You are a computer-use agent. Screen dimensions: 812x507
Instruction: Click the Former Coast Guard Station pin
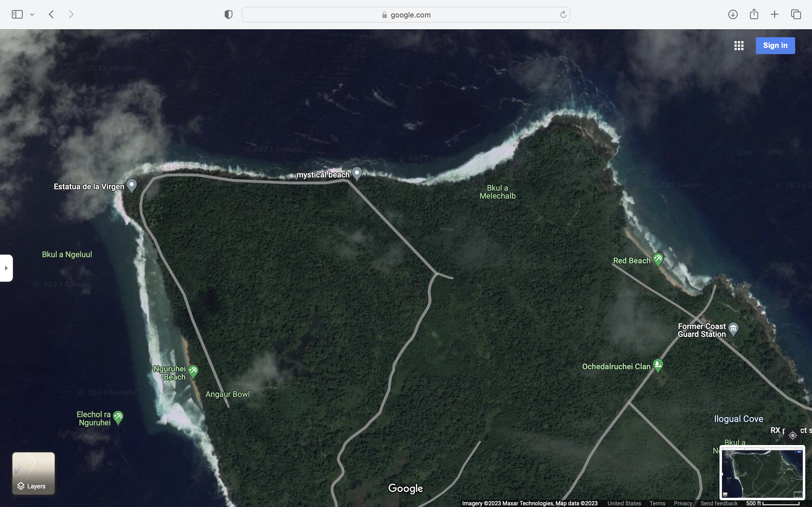pyautogui.click(x=733, y=329)
